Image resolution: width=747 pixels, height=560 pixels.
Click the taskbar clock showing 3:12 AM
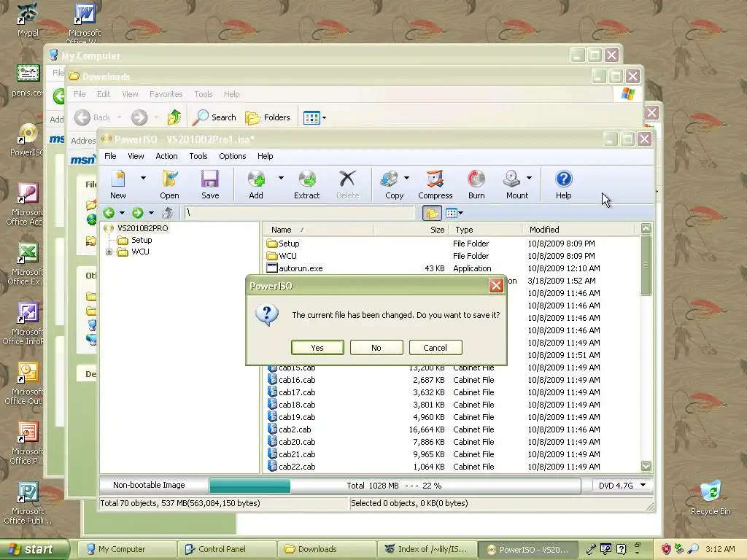click(720, 549)
